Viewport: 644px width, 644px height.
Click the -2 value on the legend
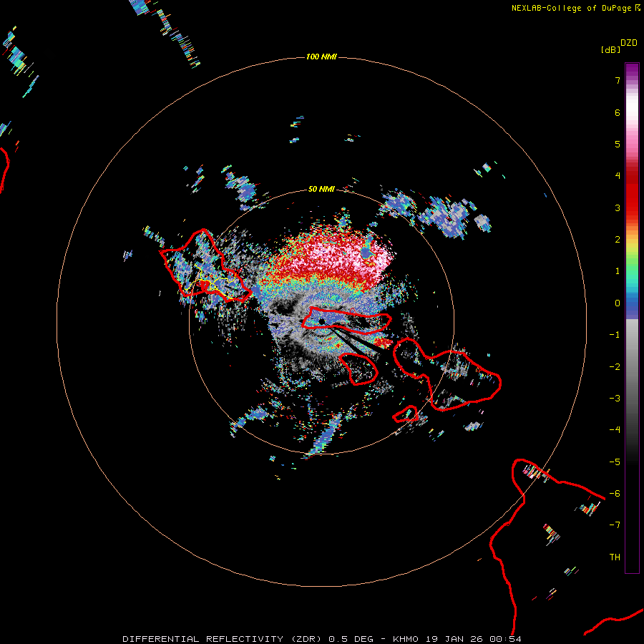615,366
